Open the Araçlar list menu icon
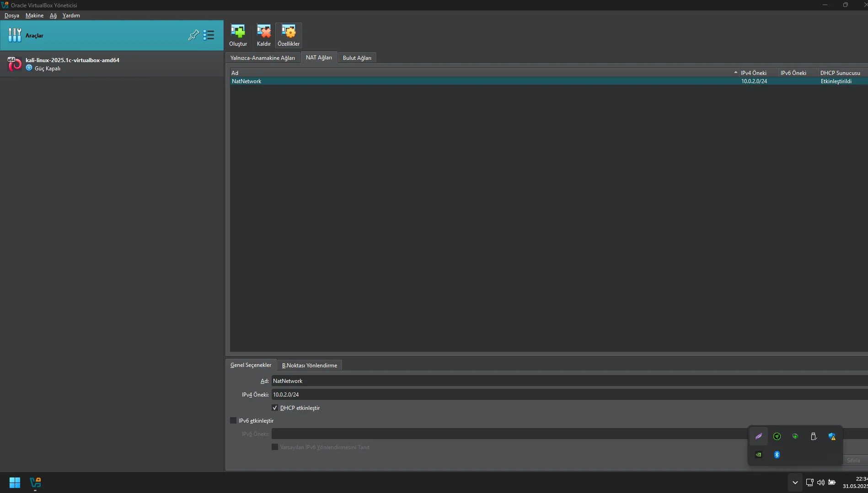This screenshot has height=493, width=868. click(x=209, y=35)
